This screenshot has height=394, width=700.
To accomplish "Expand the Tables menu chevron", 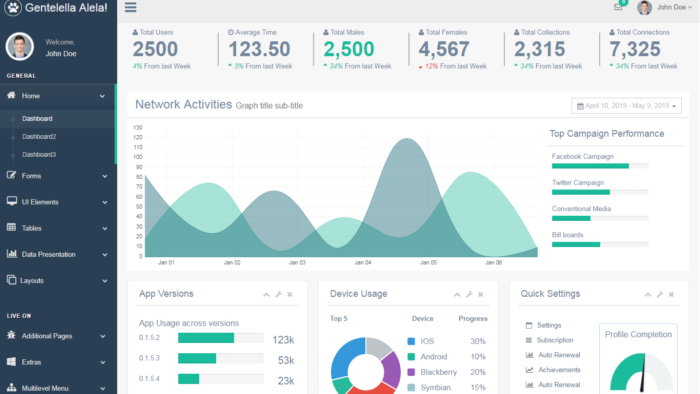I will pyautogui.click(x=104, y=228).
